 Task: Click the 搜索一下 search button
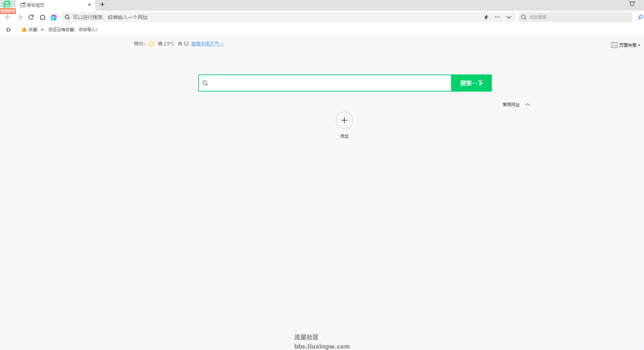[471, 83]
